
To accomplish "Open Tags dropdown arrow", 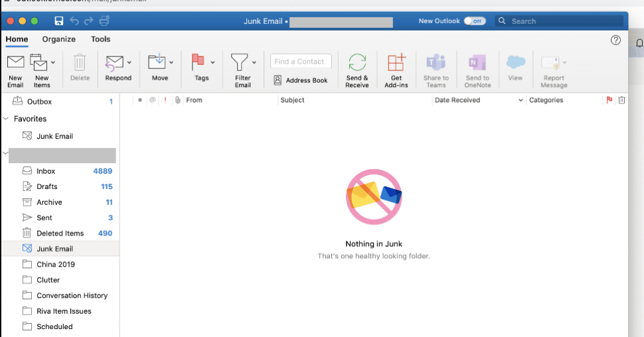I will (x=212, y=62).
